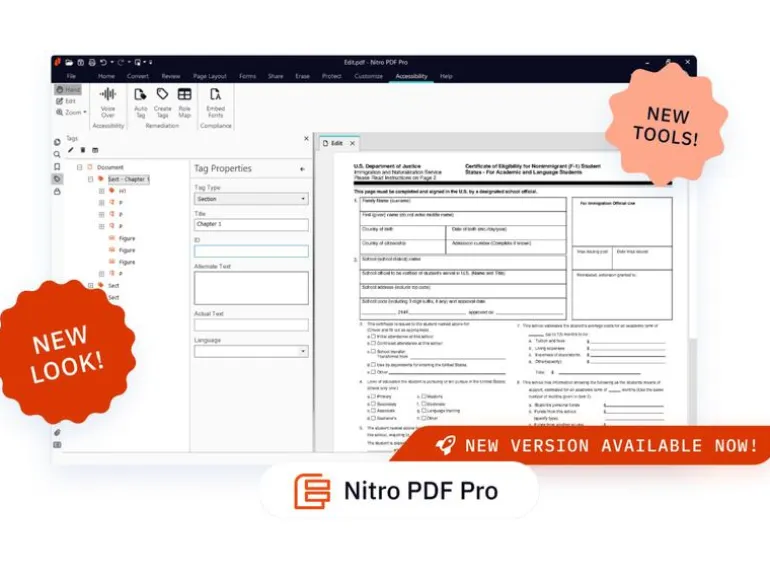770x578 pixels.
Task: Switch to the Page Layout tab
Action: [210, 76]
